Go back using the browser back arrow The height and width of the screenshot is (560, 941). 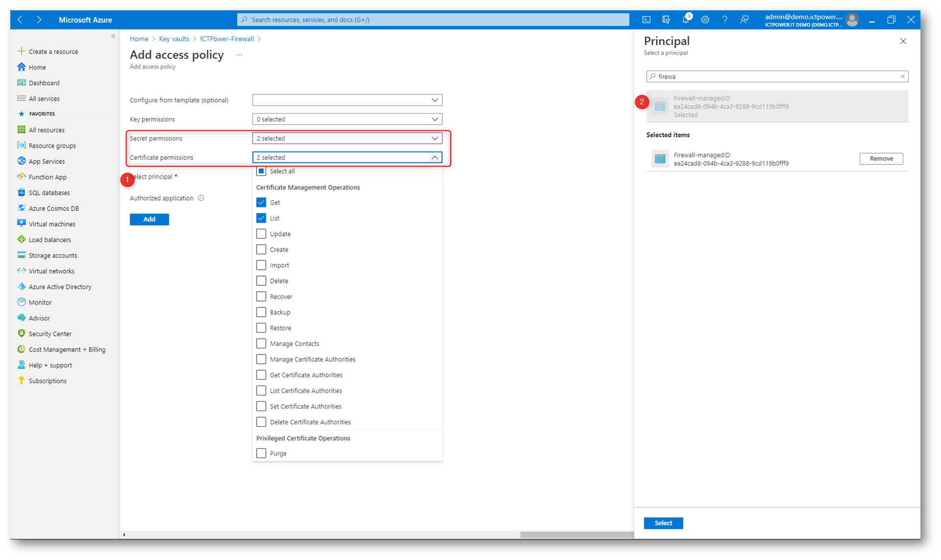tap(20, 20)
